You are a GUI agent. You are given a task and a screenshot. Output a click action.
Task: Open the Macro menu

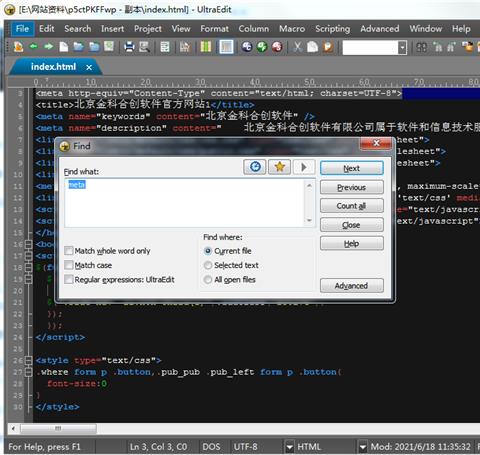292,29
